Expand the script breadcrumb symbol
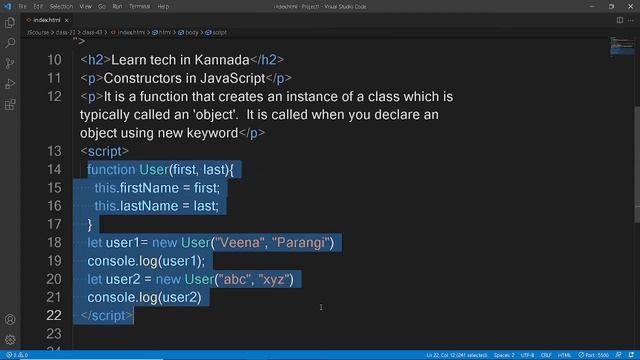 [216, 32]
